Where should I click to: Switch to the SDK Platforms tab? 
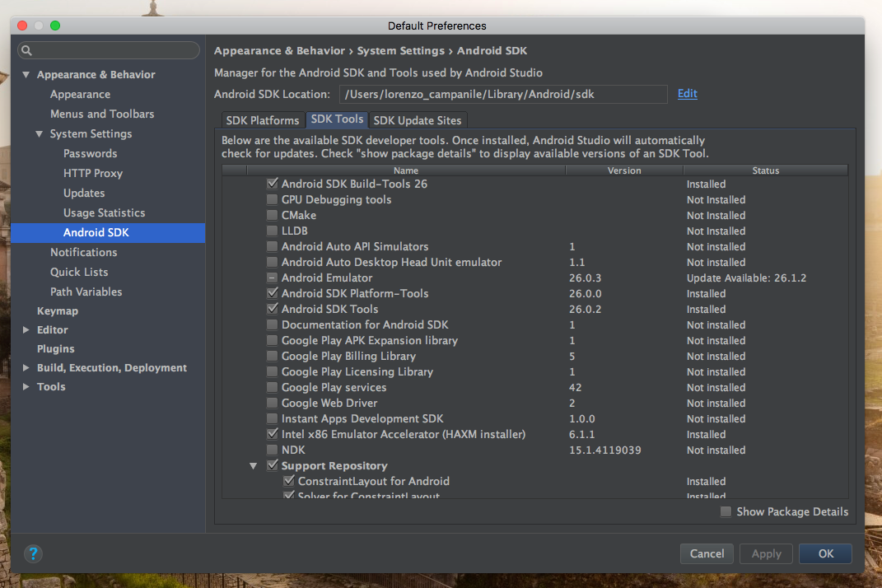(262, 120)
